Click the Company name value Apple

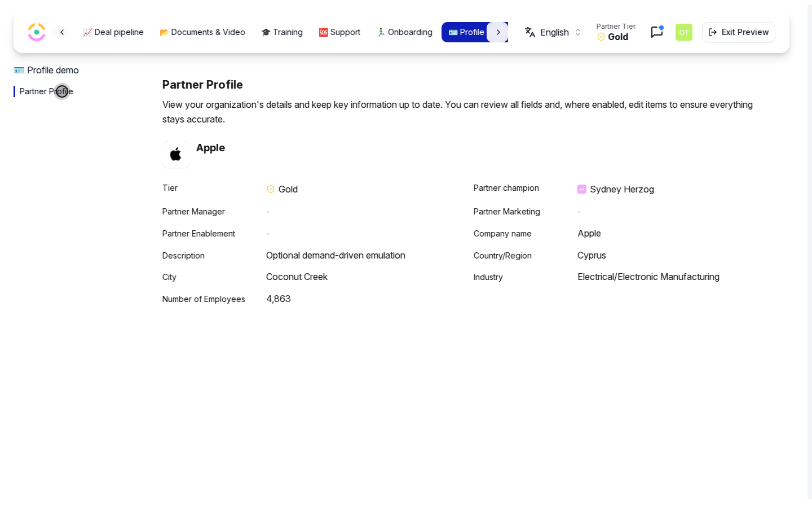coord(589,233)
